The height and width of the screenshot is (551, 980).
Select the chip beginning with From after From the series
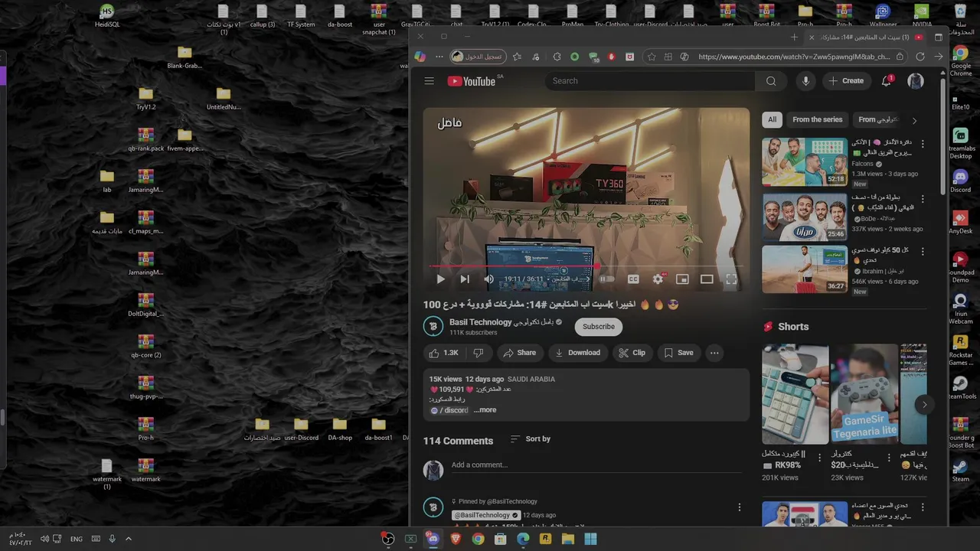tap(876, 119)
